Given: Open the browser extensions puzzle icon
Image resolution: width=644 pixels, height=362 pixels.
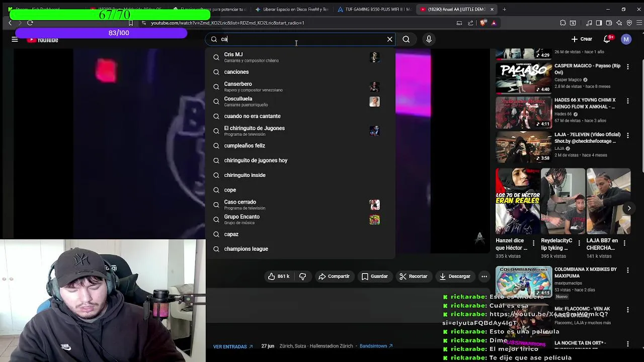Looking at the screenshot, I should pos(563,23).
